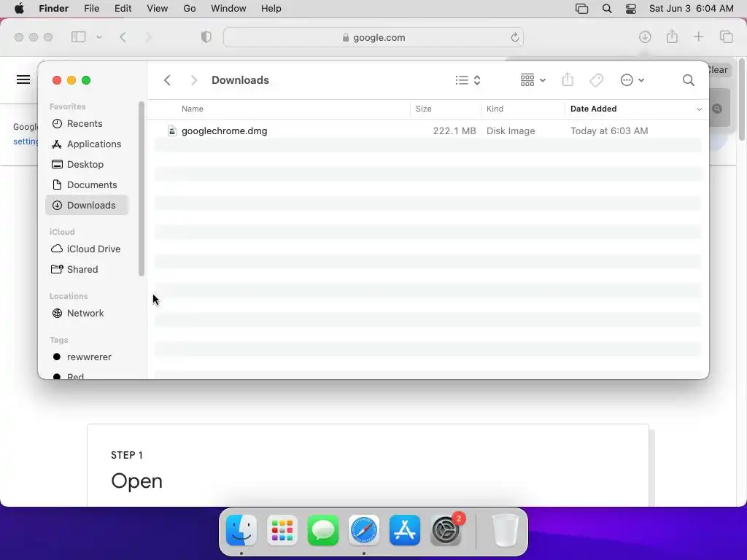Sort by the Name column

[192, 109]
